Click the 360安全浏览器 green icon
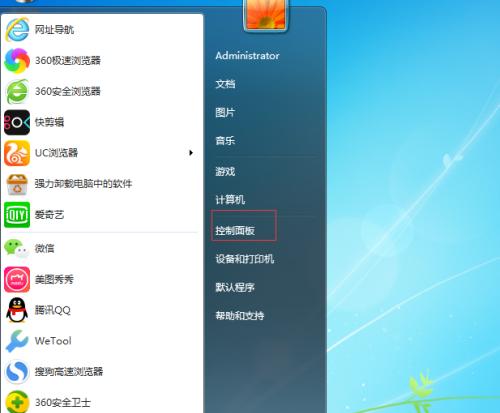The height and width of the screenshot is (413, 500). (x=17, y=91)
